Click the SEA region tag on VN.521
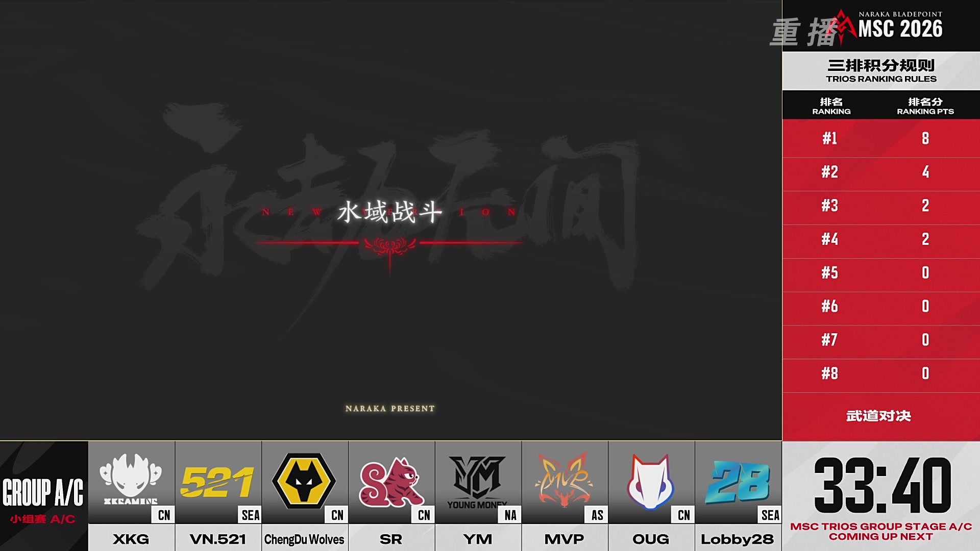 point(251,515)
